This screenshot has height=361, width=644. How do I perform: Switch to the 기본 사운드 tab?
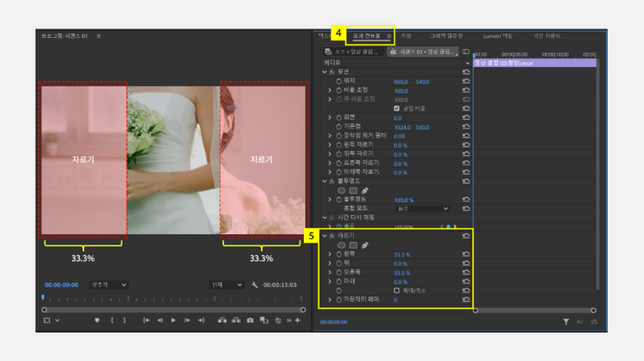coord(547,36)
